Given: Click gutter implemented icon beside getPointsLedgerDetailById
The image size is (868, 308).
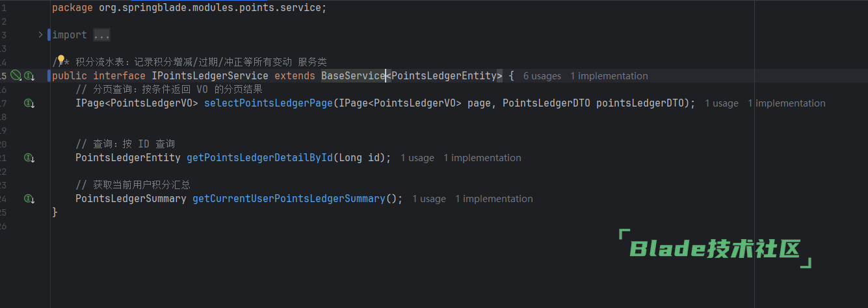Looking at the screenshot, I should 29,158.
